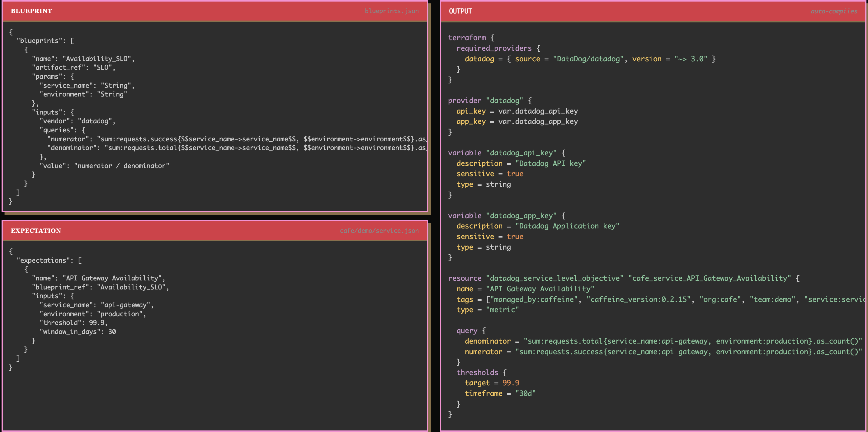Click the auto-compiles status label
The width and height of the screenshot is (868, 432).
[834, 11]
